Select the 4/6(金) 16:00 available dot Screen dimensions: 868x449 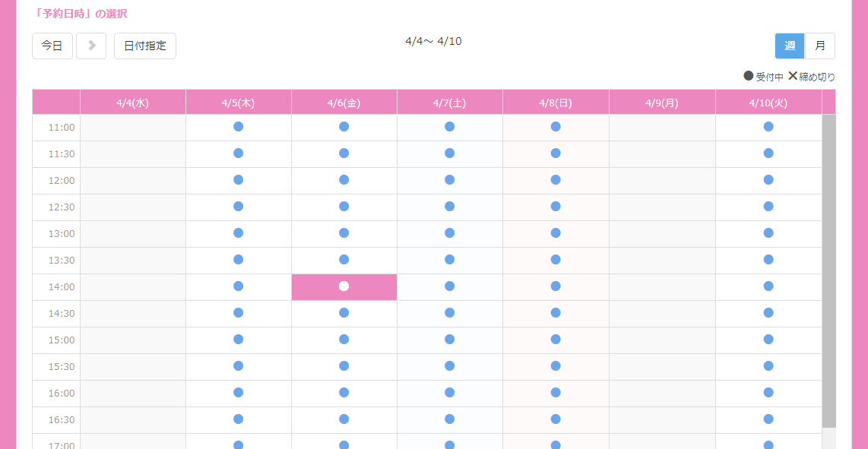[344, 393]
